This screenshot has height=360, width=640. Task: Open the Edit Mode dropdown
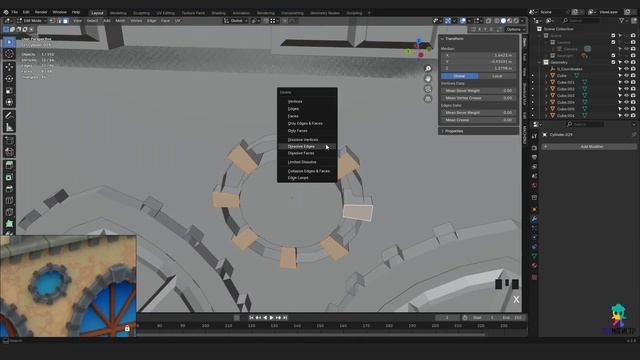tap(32, 20)
